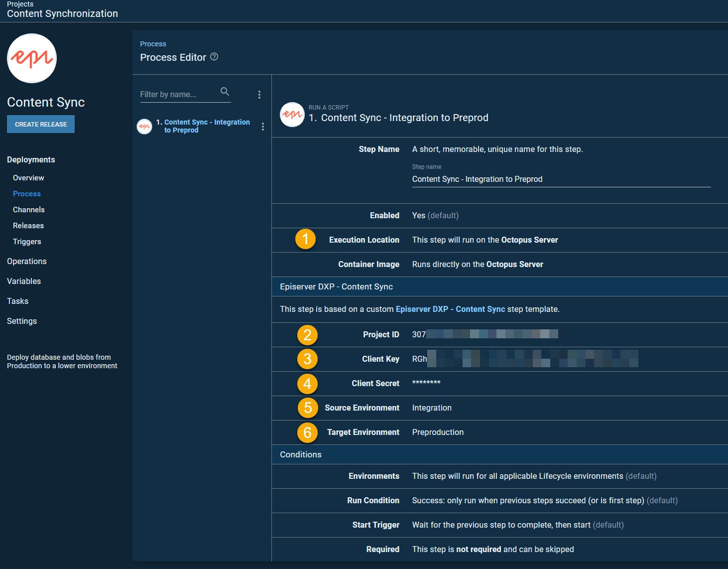
Task: Click the step icon in process list
Action: (144, 127)
